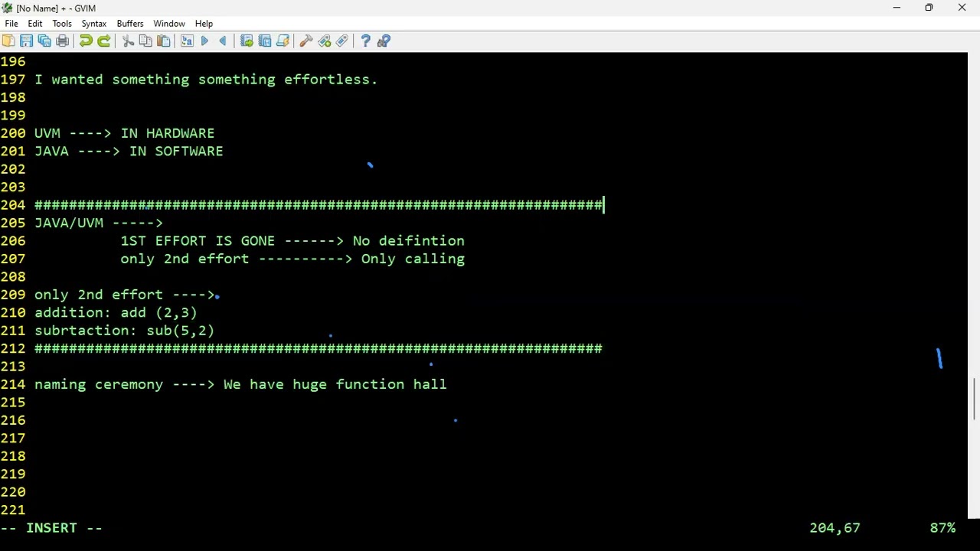Open the Syntax menu
The height and width of the screenshot is (551, 980).
point(94,24)
